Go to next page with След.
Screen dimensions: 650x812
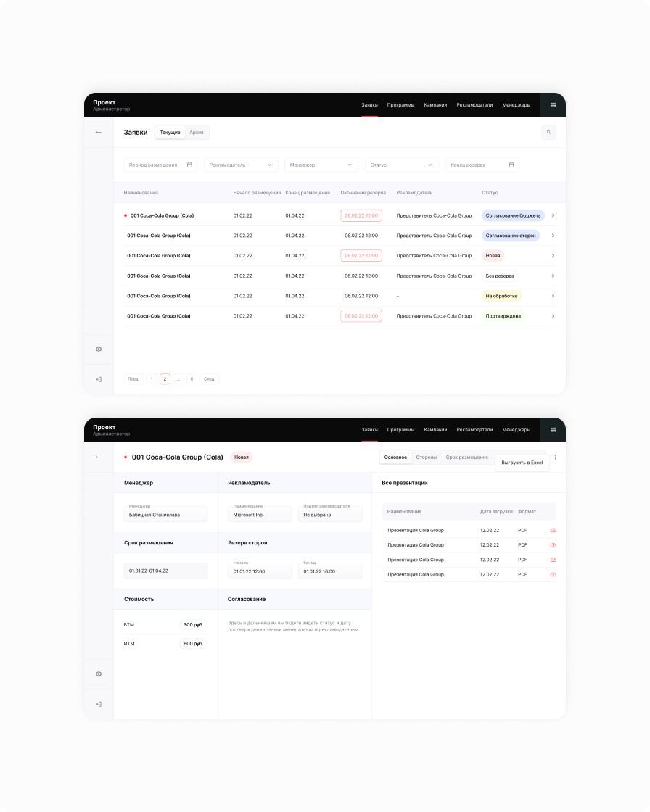click(x=209, y=379)
